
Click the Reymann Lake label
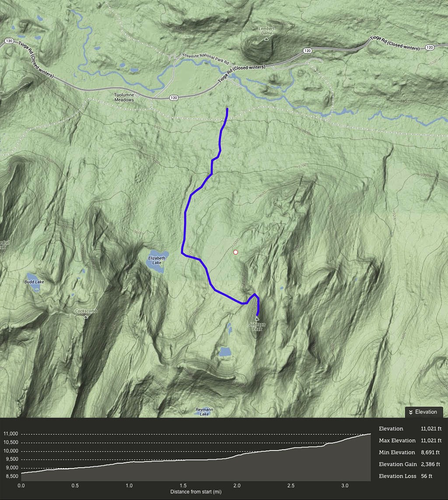[204, 412]
